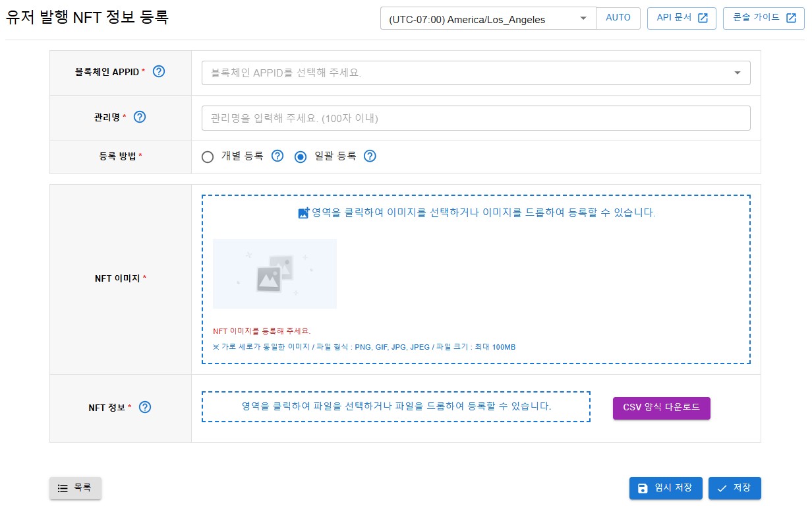Click the add-image icon in upload area
812x506 pixels.
click(304, 213)
